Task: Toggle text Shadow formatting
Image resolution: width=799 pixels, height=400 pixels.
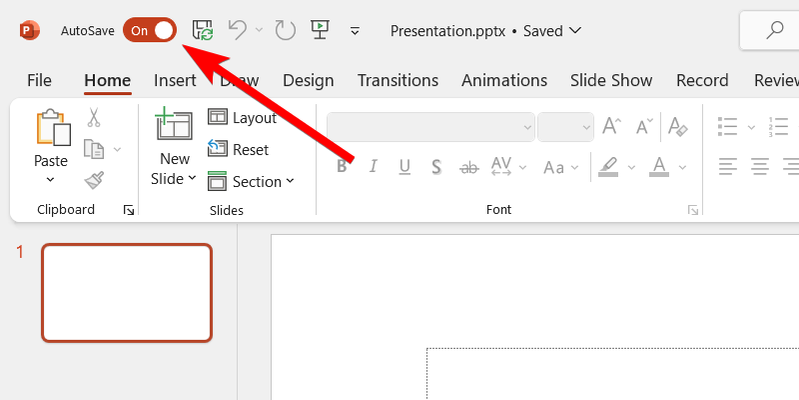Action: pyautogui.click(x=436, y=167)
